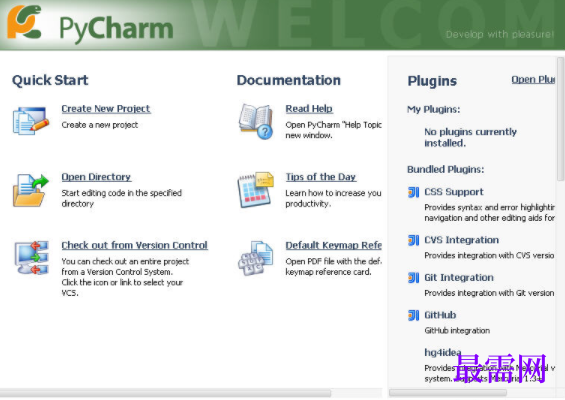Open the Read Help link
Viewport: 565px width, 400px height.
click(x=309, y=108)
